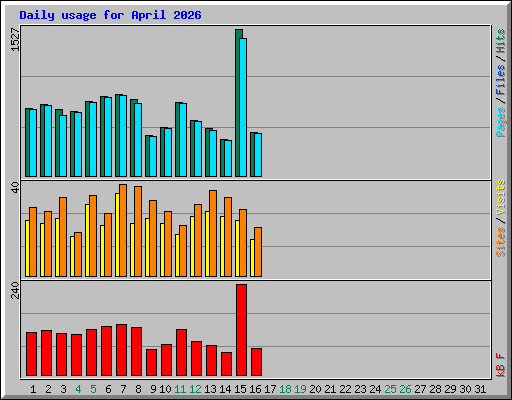Screen dimensions: 512x400
Task: Click the cyan files bar for day 9
Action: click(x=153, y=156)
